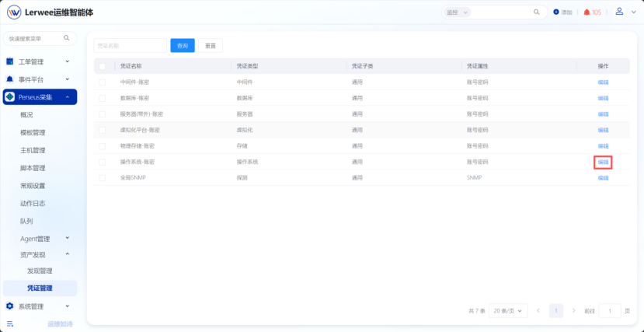Click the Lerwee logo icon
Screen dimensions: 644x332
(14, 12)
